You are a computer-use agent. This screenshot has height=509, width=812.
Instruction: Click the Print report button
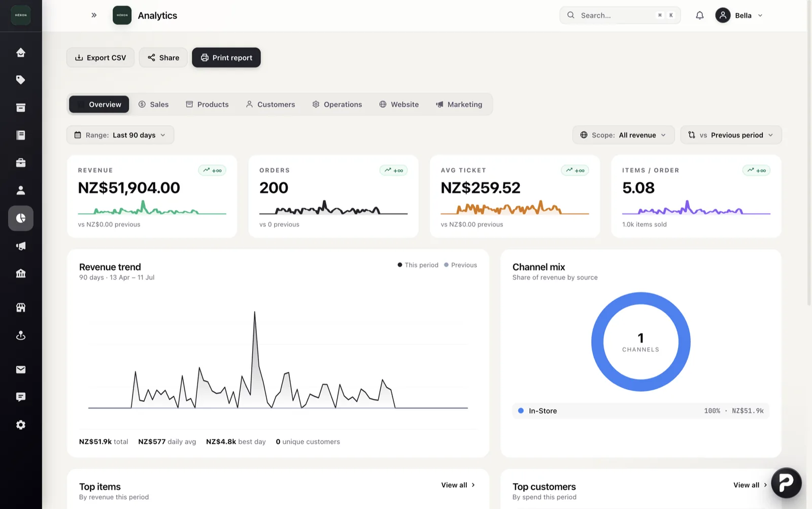click(226, 57)
